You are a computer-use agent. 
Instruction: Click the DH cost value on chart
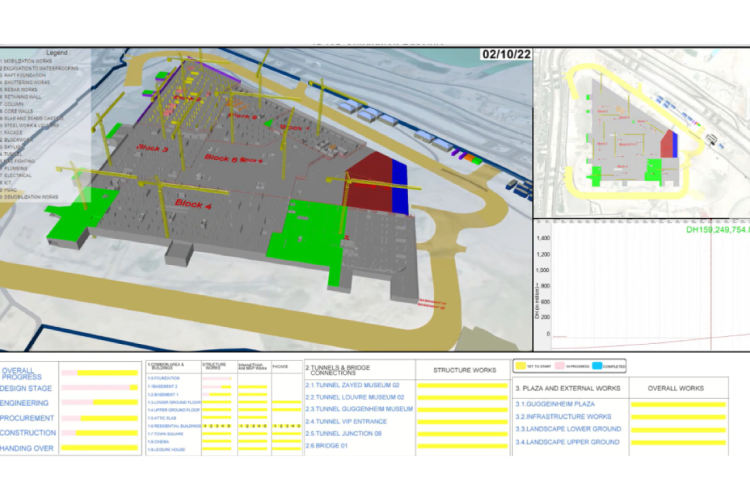point(716,229)
